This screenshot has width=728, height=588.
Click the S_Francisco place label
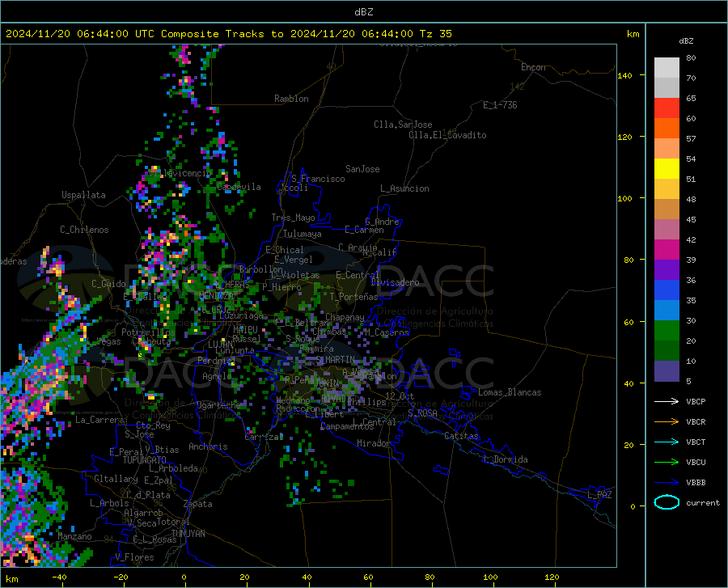(x=318, y=179)
